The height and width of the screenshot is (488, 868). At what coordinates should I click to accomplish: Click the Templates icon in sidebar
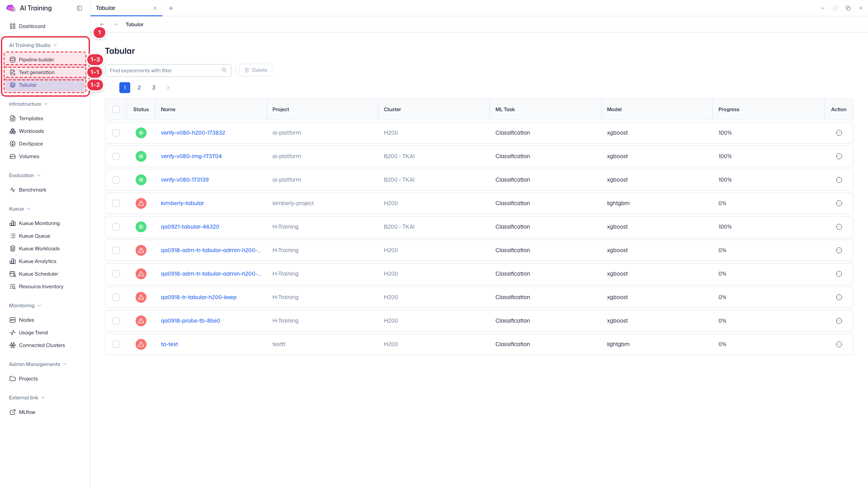[13, 118]
